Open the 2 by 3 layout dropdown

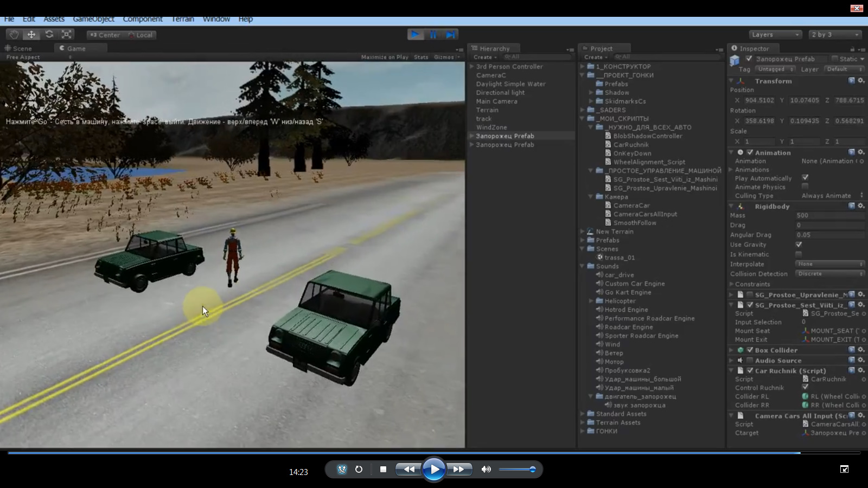click(834, 34)
